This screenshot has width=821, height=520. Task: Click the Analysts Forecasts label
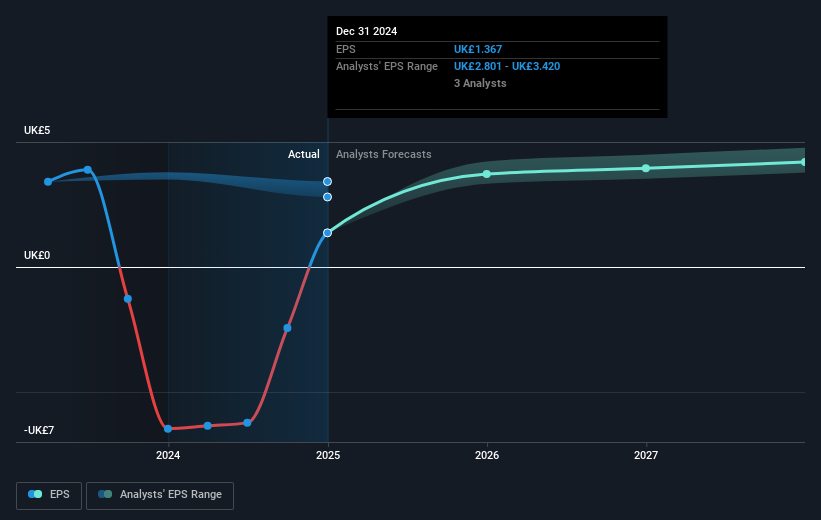[384, 154]
